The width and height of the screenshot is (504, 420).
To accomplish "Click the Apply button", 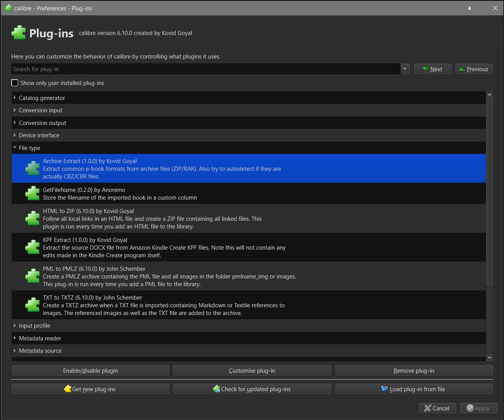I will point(479,408).
